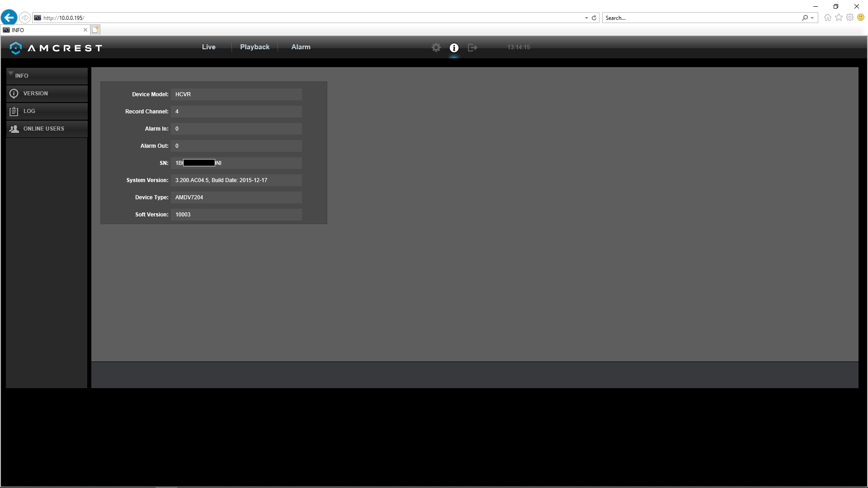Click the Record Channel value field
868x488 pixels.
(x=236, y=112)
